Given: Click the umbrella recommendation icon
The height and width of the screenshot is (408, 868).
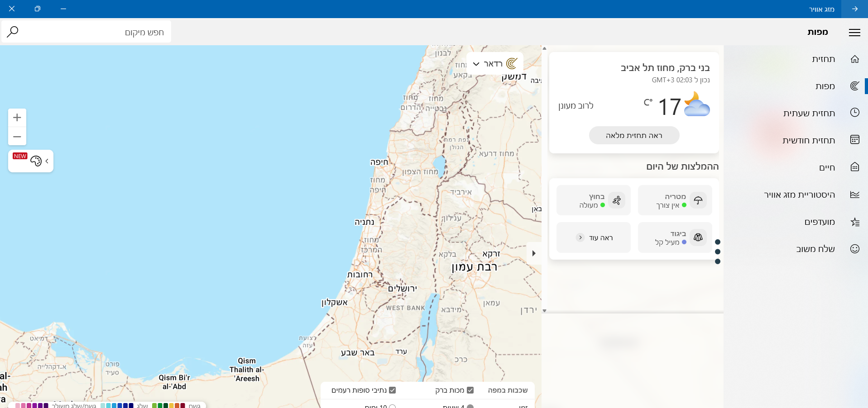Looking at the screenshot, I should click(x=698, y=200).
